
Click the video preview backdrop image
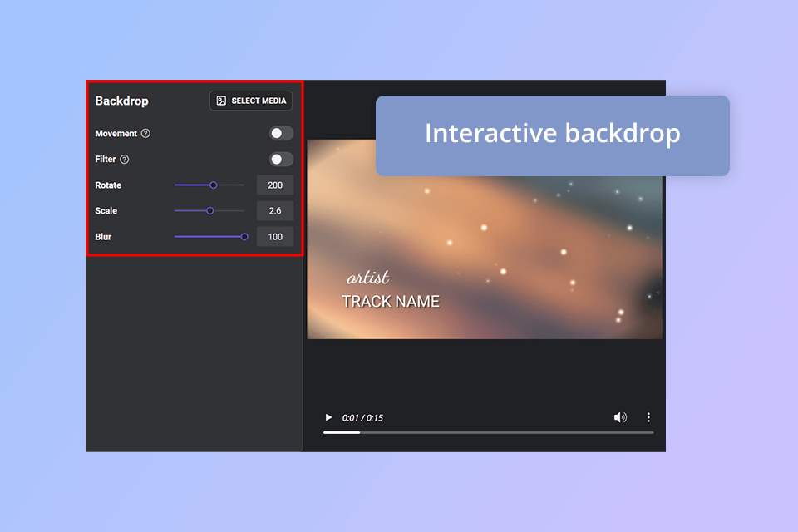pyautogui.click(x=485, y=239)
